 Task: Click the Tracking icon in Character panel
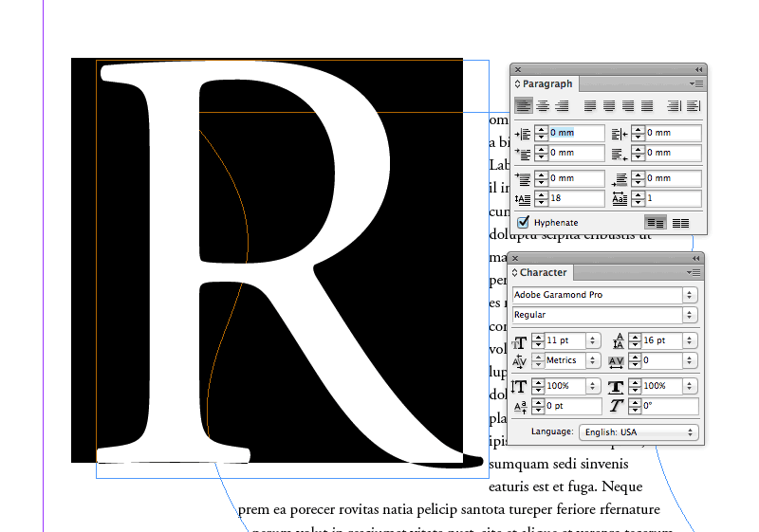click(x=616, y=361)
